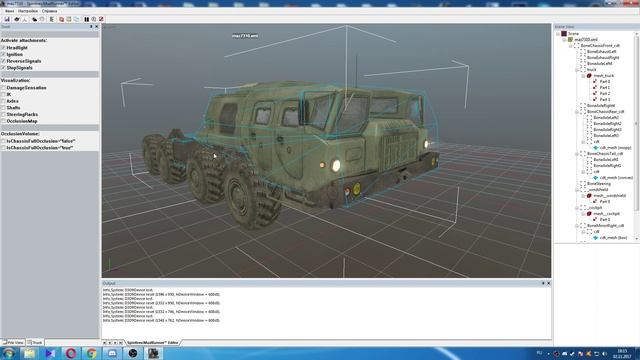Toggle Headlight attachment checkbox

coord(3,48)
